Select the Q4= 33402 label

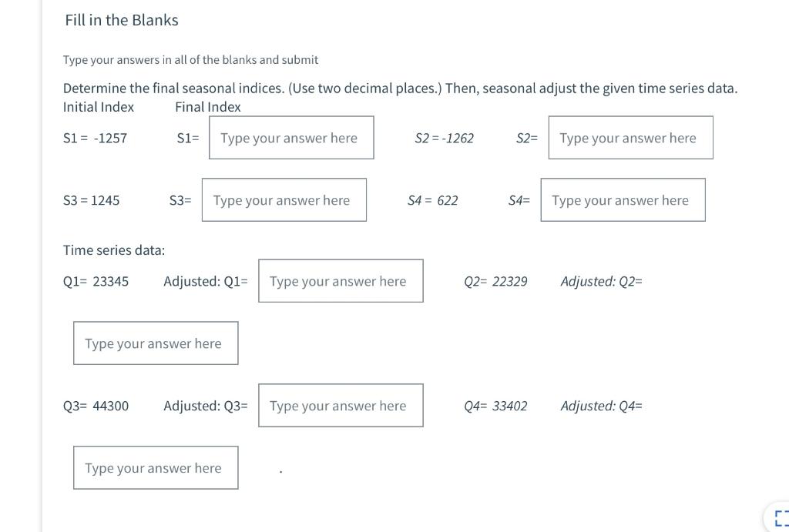pos(495,405)
